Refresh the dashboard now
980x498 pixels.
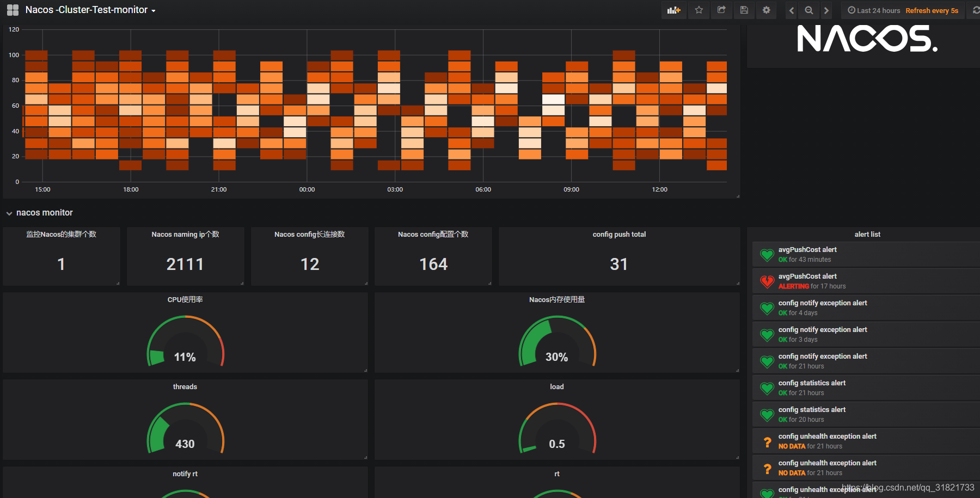(975, 10)
